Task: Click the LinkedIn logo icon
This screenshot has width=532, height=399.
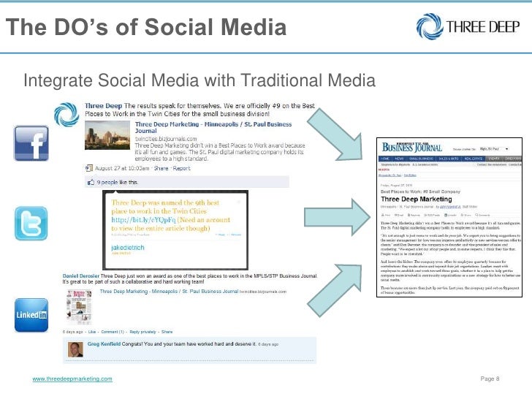Action: 31,315
